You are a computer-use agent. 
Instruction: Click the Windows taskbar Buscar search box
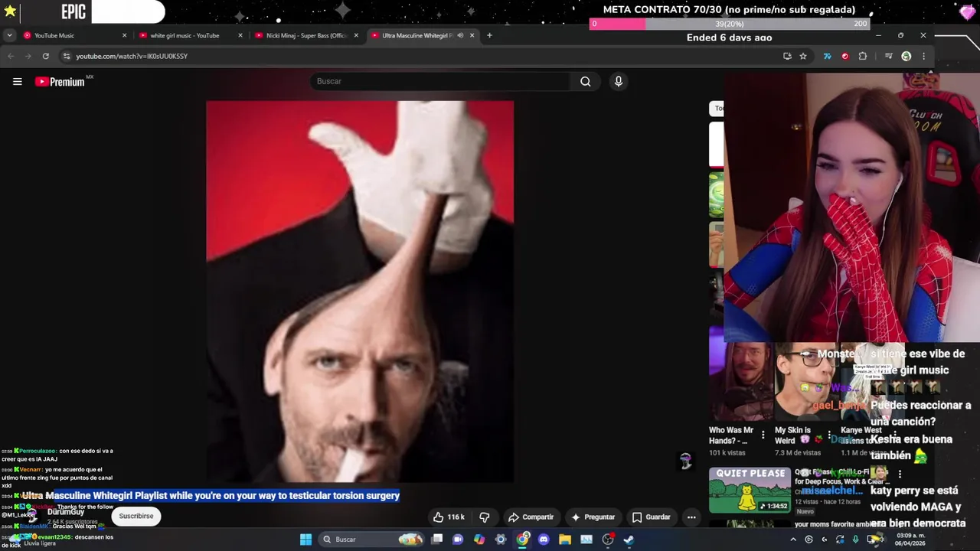[372, 540]
